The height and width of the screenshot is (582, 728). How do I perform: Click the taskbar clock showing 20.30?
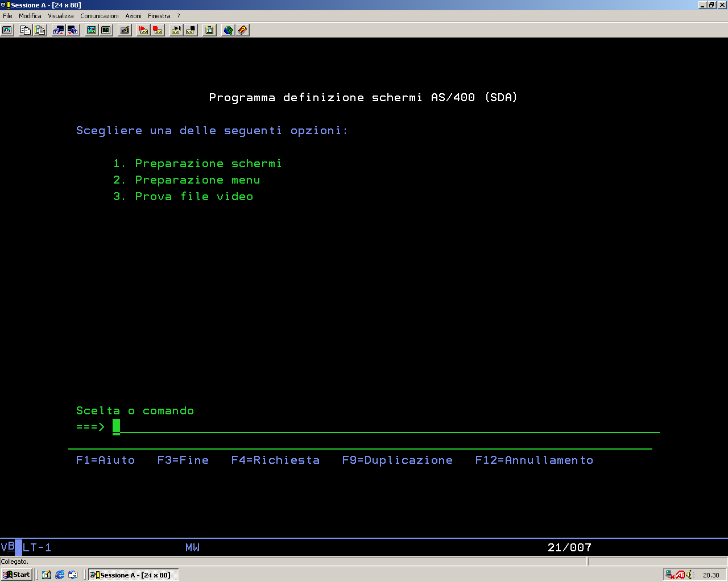tap(711, 575)
